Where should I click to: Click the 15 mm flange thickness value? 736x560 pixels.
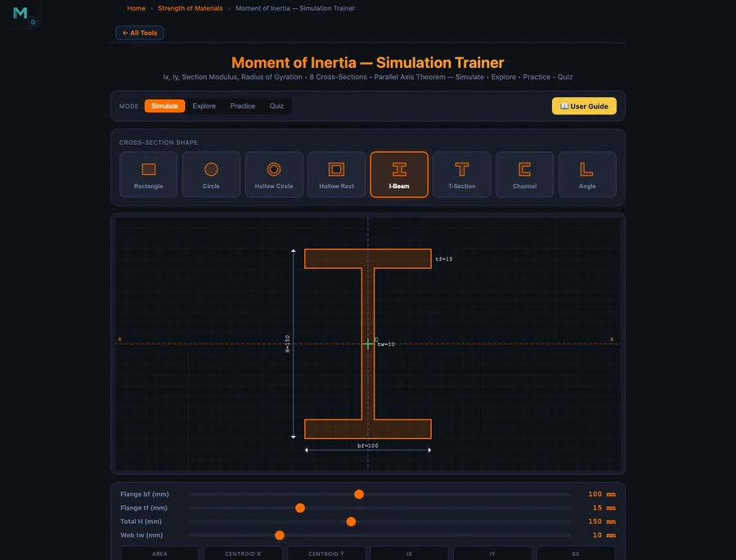[x=604, y=508]
